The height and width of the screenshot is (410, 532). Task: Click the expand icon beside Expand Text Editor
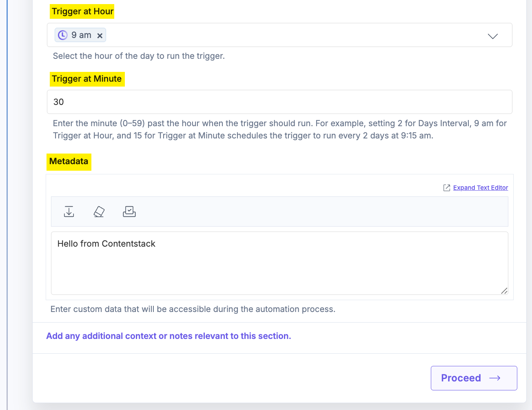tap(447, 188)
